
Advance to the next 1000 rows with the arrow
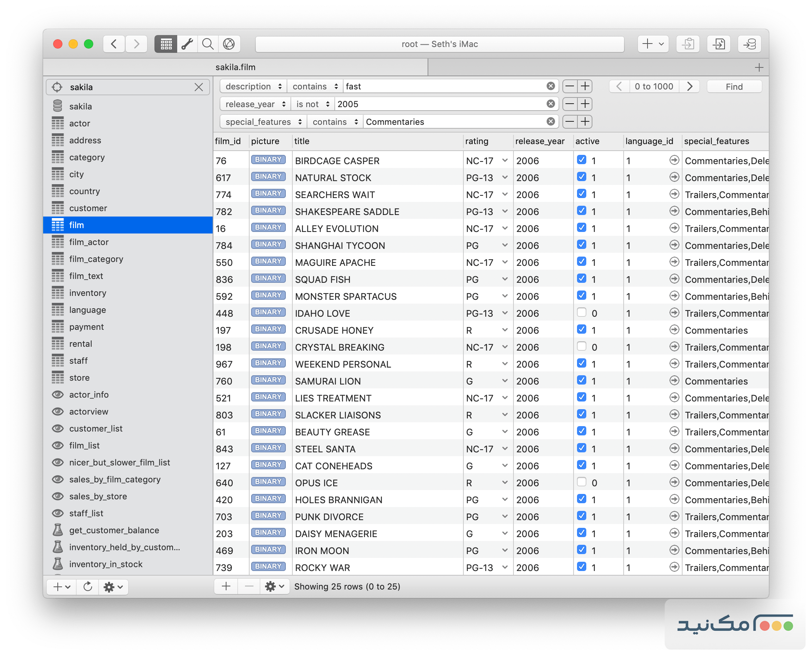coord(689,86)
